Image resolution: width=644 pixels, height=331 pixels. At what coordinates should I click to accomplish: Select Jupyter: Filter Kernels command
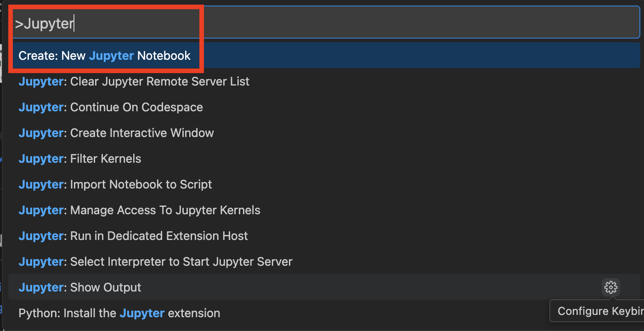[324, 159]
